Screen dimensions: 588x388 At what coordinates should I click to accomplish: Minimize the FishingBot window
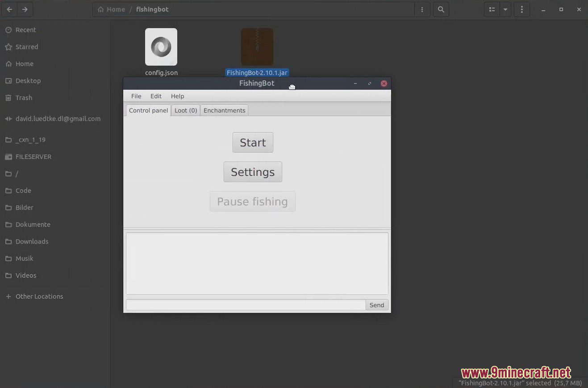click(x=355, y=83)
